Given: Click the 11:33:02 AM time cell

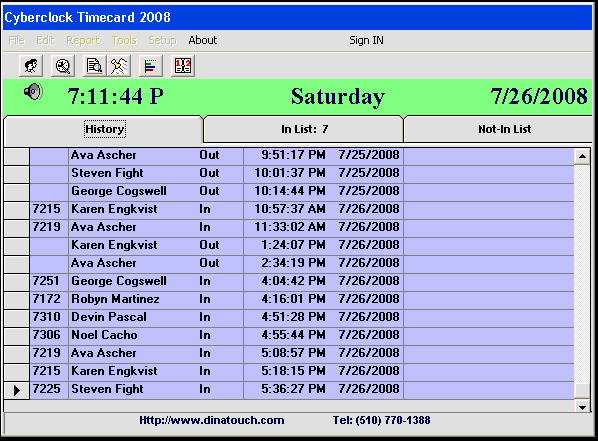Looking at the screenshot, I should click(x=290, y=227).
